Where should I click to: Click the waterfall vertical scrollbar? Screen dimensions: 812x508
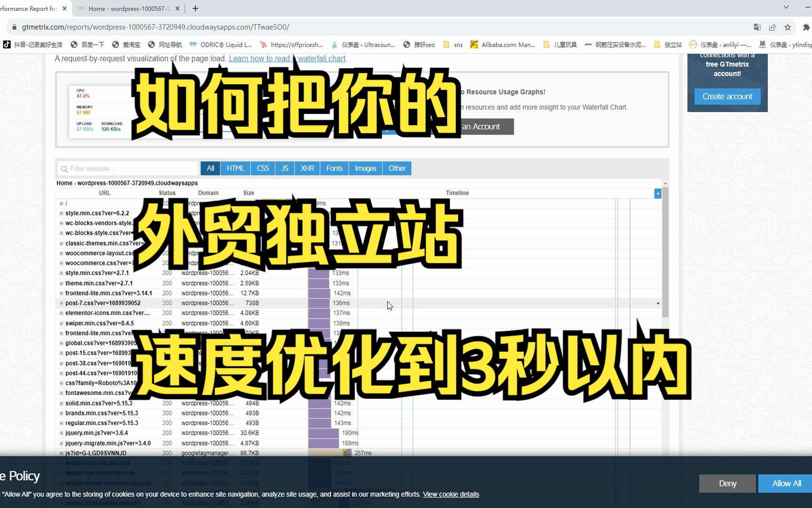click(x=665, y=252)
